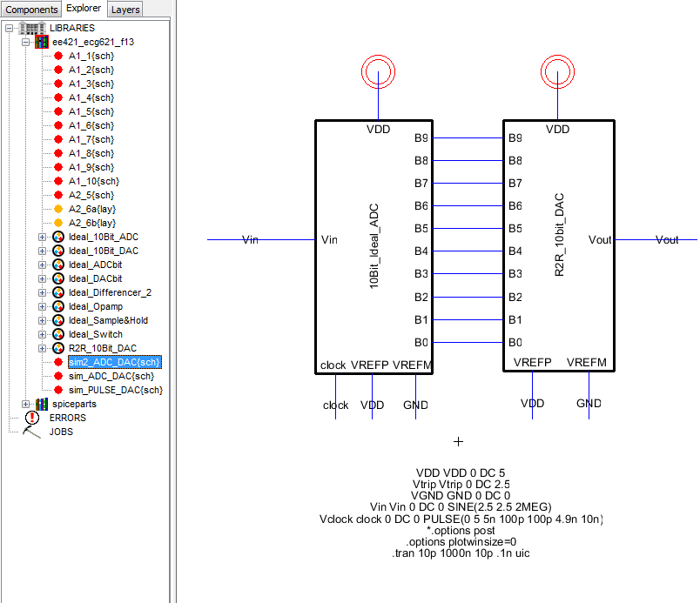Click the multi-view cell icon of Ideal_ADCbit
The image size is (700, 603).
coord(58,265)
